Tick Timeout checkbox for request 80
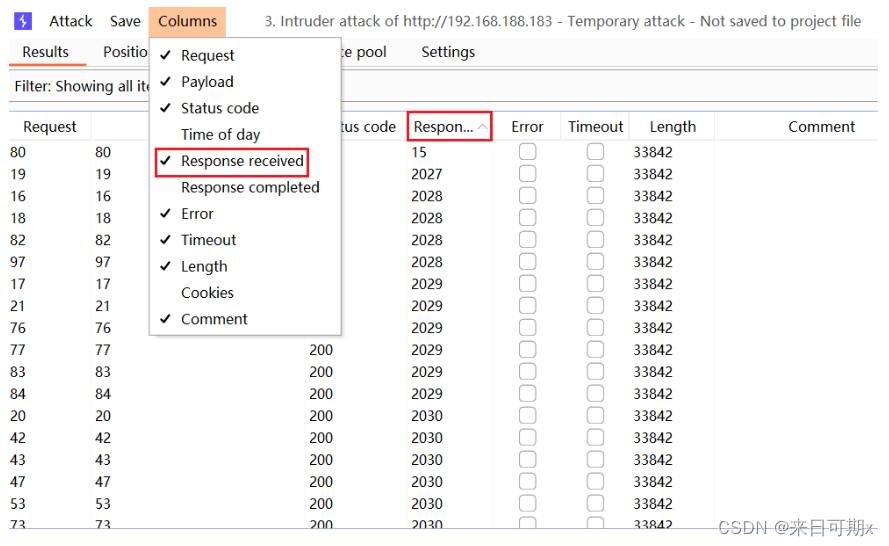 595,152
